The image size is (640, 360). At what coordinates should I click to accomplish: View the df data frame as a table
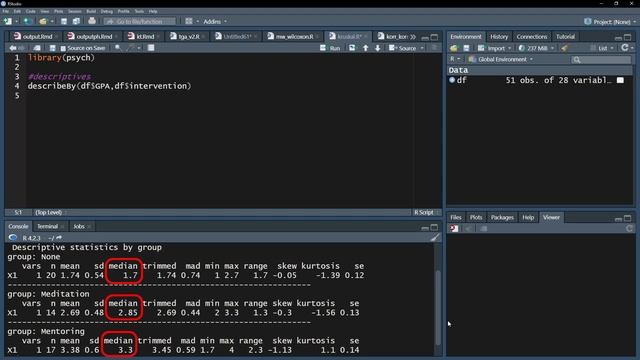coord(620,80)
